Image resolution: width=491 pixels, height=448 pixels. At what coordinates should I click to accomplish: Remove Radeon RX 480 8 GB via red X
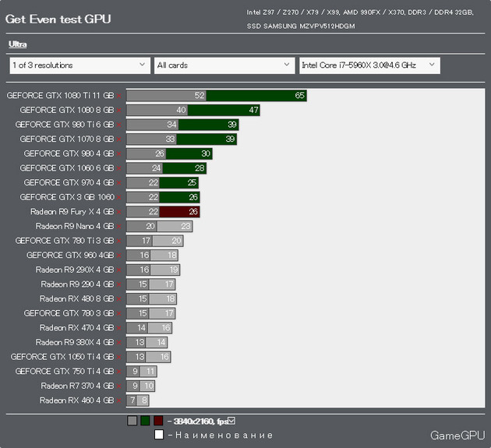[119, 299]
